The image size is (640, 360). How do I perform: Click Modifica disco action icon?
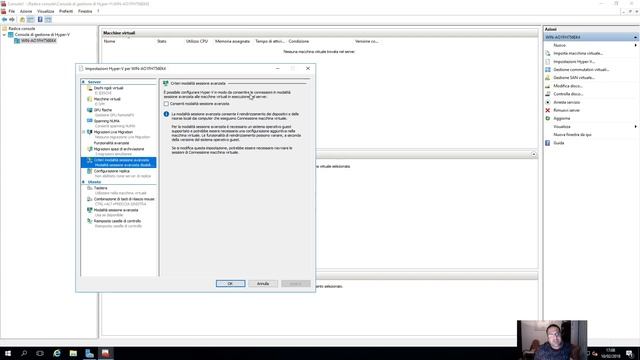click(548, 86)
